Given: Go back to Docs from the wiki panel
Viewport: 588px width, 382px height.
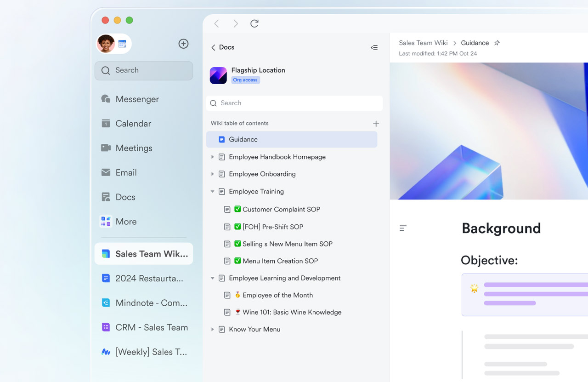Looking at the screenshot, I should 223,47.
